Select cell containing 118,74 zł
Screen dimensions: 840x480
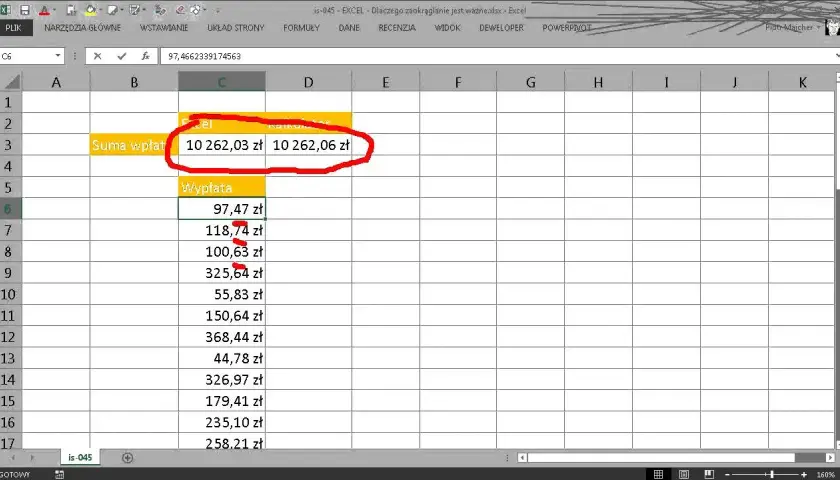tap(222, 230)
